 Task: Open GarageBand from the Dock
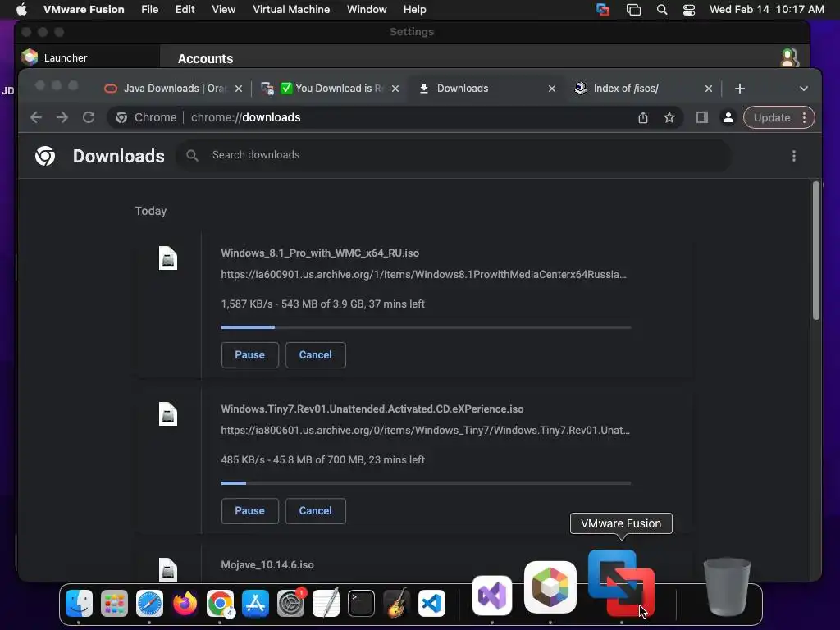[396, 603]
